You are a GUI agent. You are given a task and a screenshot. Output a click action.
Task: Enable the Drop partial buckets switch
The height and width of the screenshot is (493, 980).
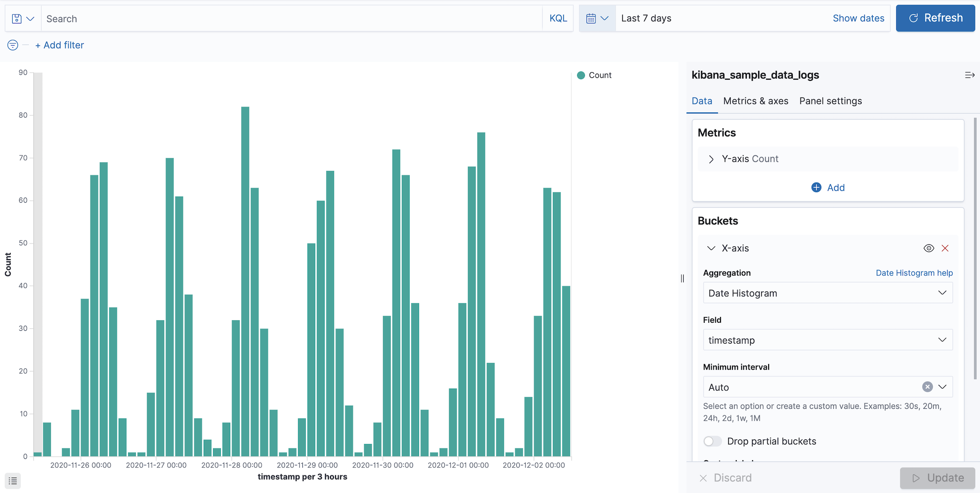[712, 441]
